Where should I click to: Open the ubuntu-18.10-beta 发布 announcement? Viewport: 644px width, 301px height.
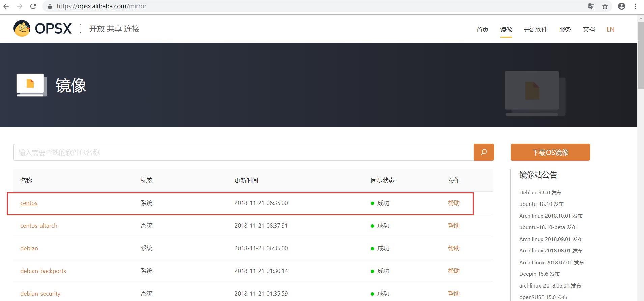548,227
